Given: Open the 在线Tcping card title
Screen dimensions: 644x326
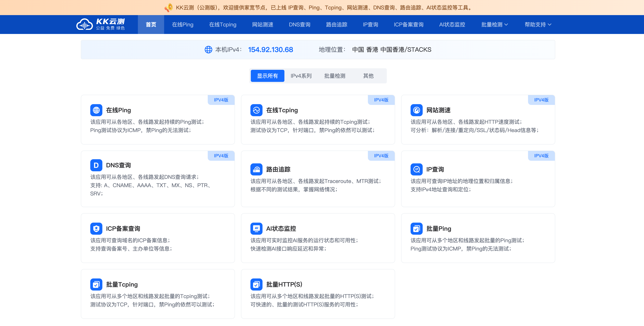Looking at the screenshot, I should coord(282,110).
